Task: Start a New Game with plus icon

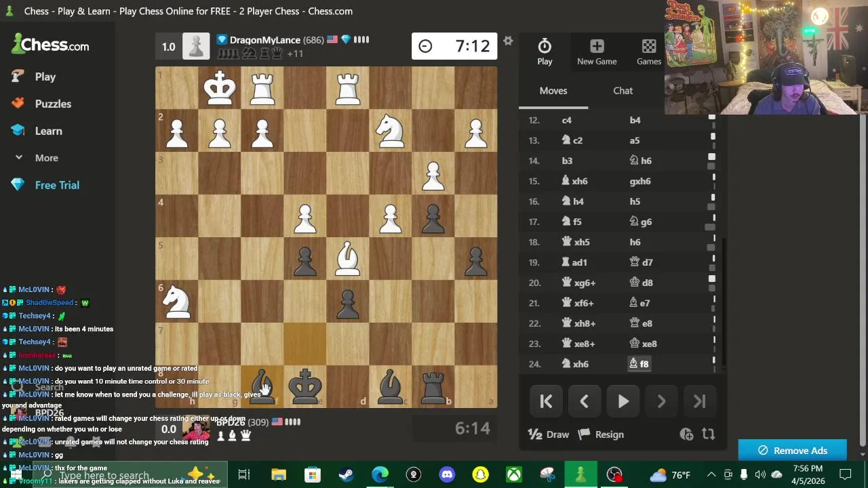Action: [597, 52]
